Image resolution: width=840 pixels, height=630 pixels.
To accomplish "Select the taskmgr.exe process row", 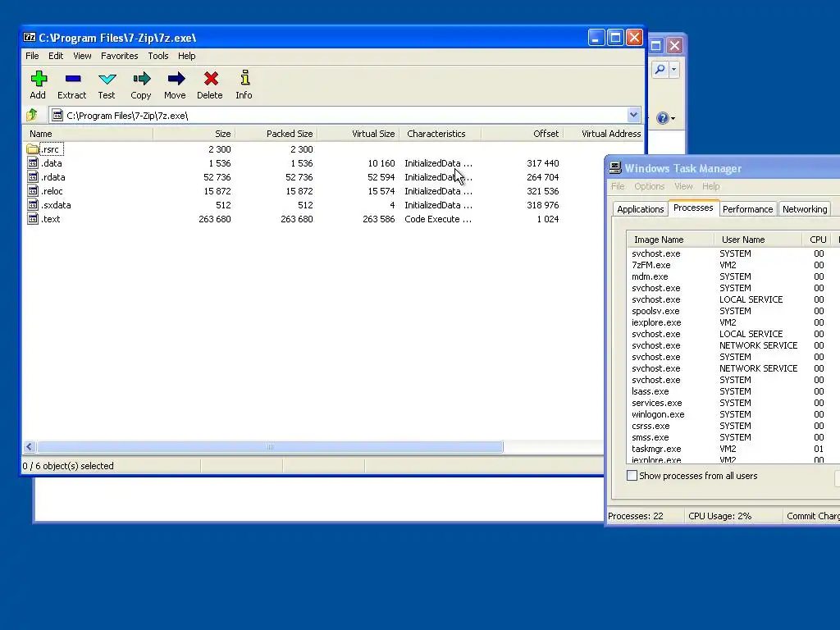I will click(733, 449).
